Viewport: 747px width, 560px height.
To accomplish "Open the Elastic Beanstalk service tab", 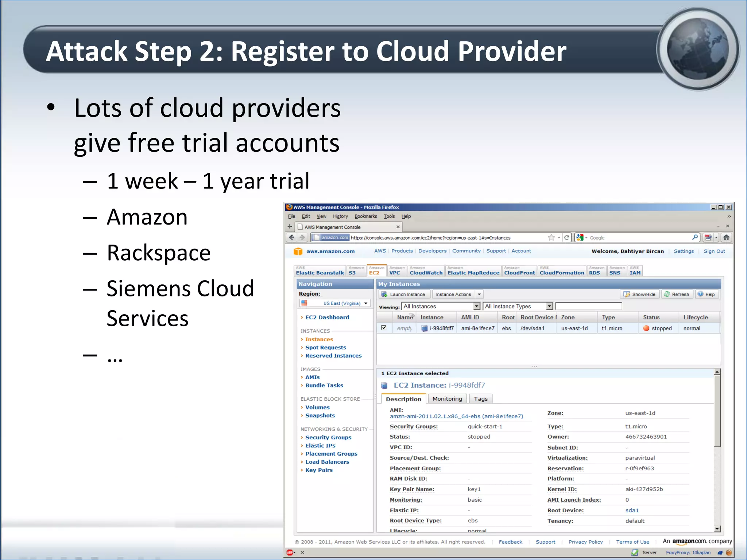I will [x=320, y=271].
